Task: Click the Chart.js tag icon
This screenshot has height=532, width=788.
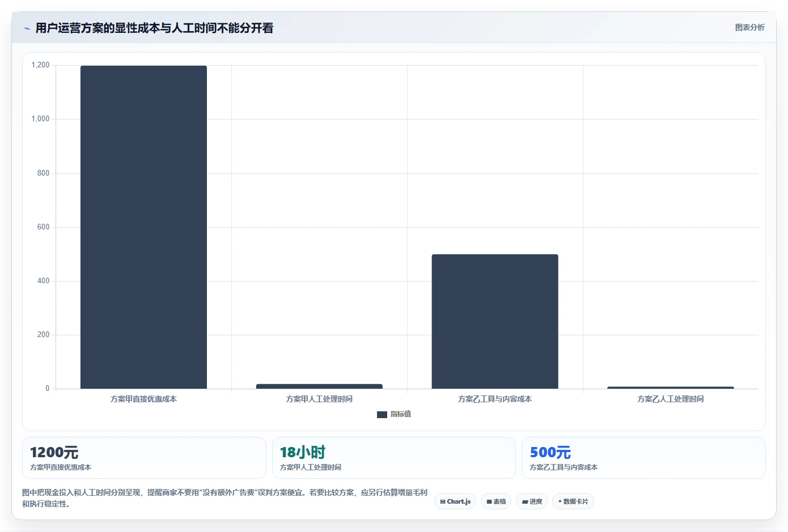Action: [x=443, y=502]
